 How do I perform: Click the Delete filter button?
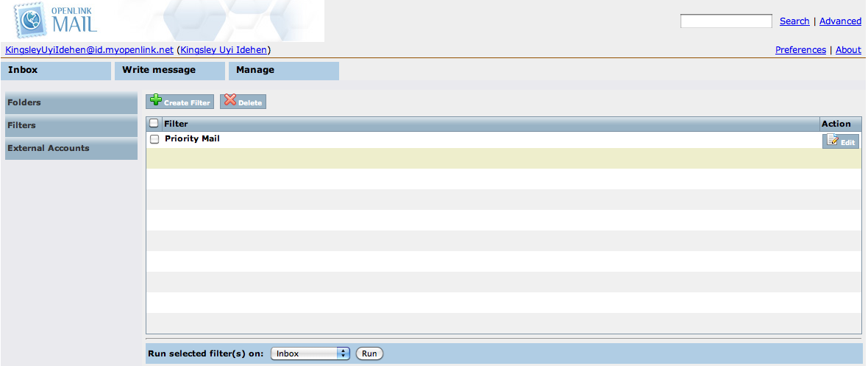click(x=243, y=102)
